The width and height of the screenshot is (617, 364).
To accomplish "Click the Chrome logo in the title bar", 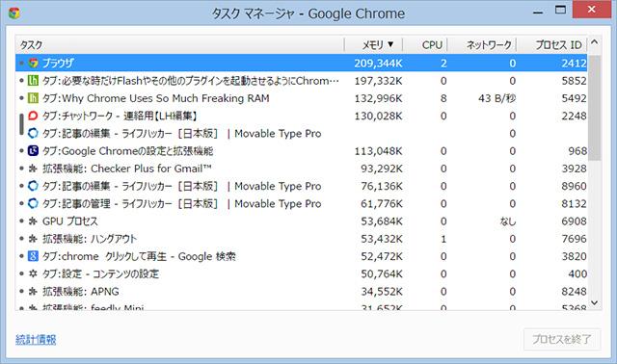I will point(14,13).
